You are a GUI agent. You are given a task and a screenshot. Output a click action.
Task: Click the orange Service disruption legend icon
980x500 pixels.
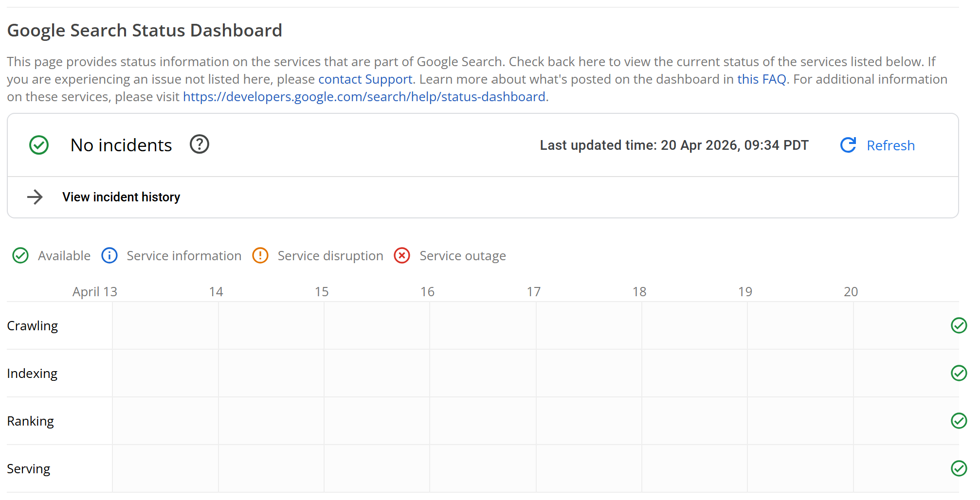pyautogui.click(x=260, y=255)
